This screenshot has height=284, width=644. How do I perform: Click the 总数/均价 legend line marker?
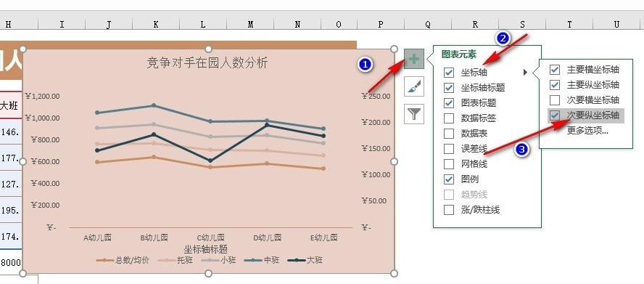(104, 260)
